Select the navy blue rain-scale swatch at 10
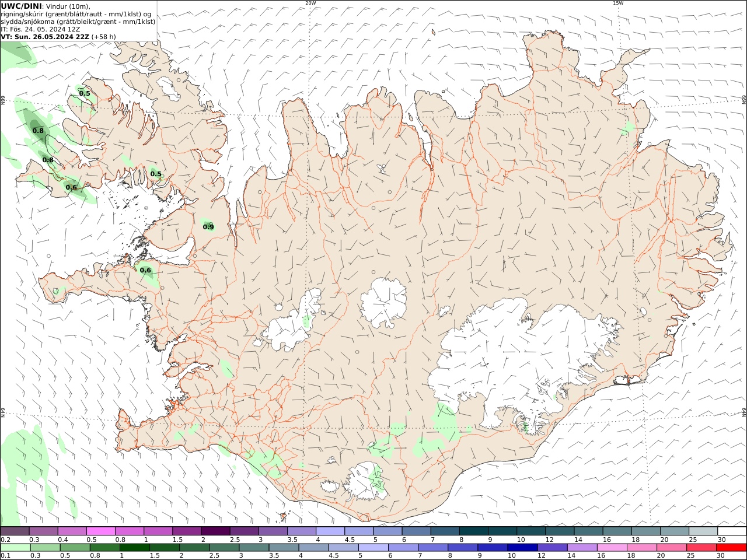The width and height of the screenshot is (747, 560). point(522,548)
